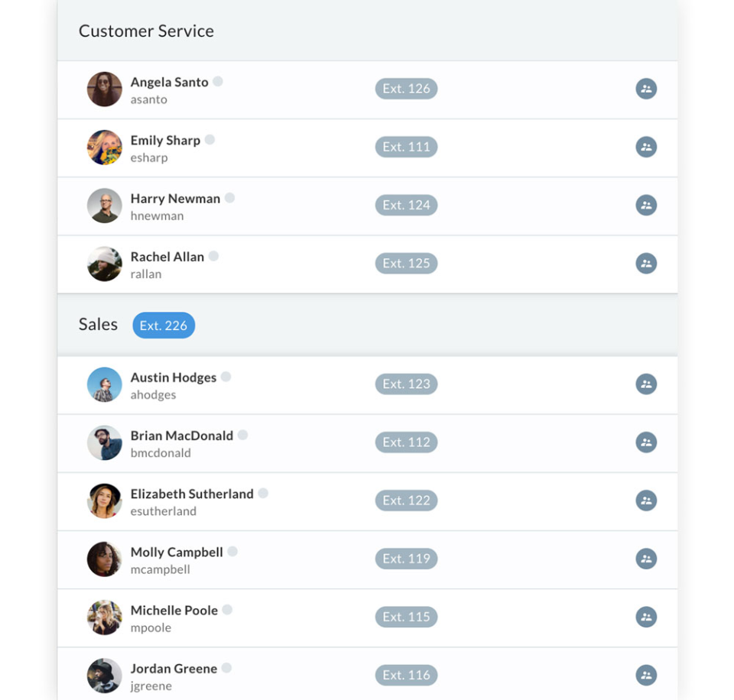Click the contact icon in Austin Hodges' row
Viewport: 734px width, 700px height.
point(646,384)
